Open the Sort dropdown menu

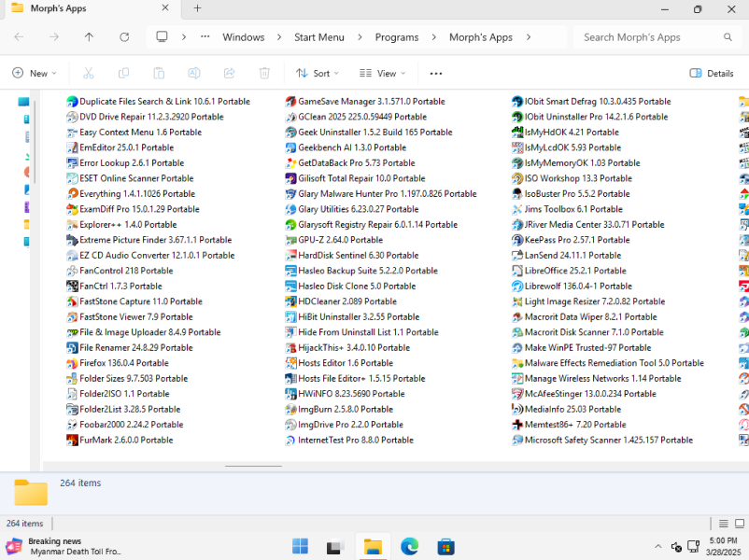(318, 73)
